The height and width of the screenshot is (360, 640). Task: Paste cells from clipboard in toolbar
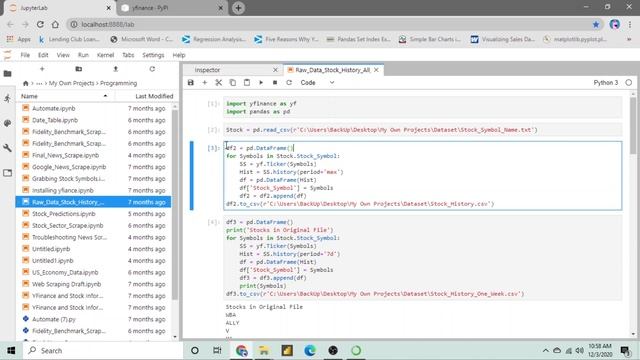247,82
